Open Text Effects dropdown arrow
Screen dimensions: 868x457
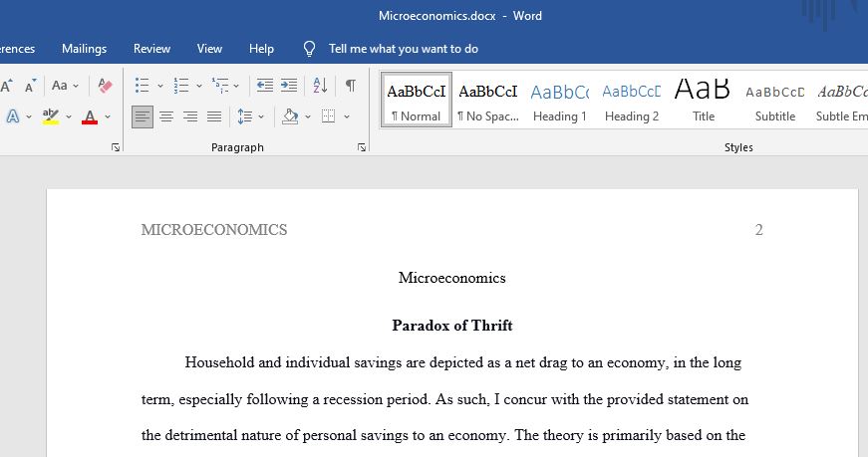pos(29,116)
